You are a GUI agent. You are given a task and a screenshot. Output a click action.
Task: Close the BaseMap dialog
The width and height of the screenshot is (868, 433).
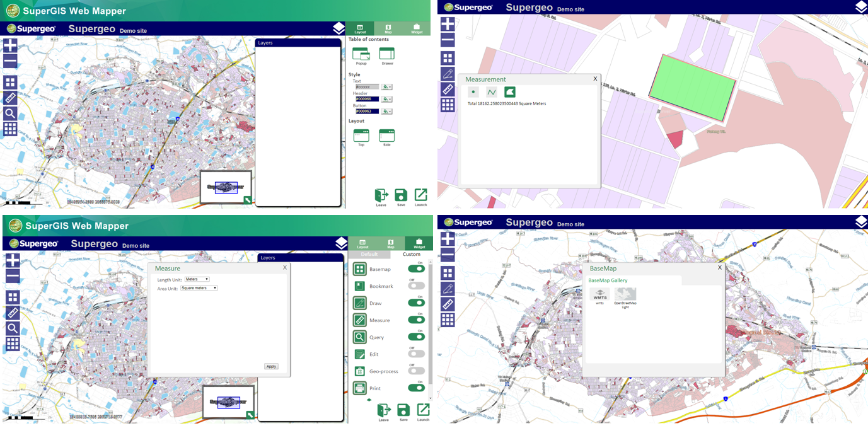tap(720, 267)
